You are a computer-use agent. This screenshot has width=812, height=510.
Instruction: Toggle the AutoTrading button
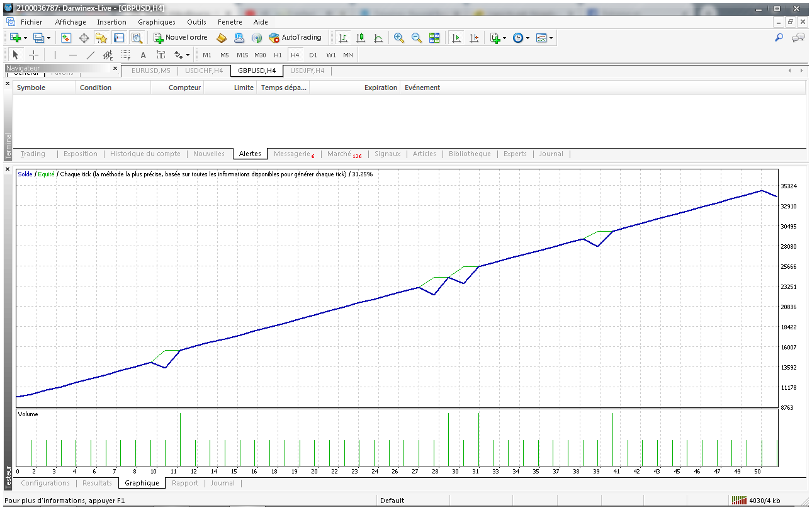(295, 38)
